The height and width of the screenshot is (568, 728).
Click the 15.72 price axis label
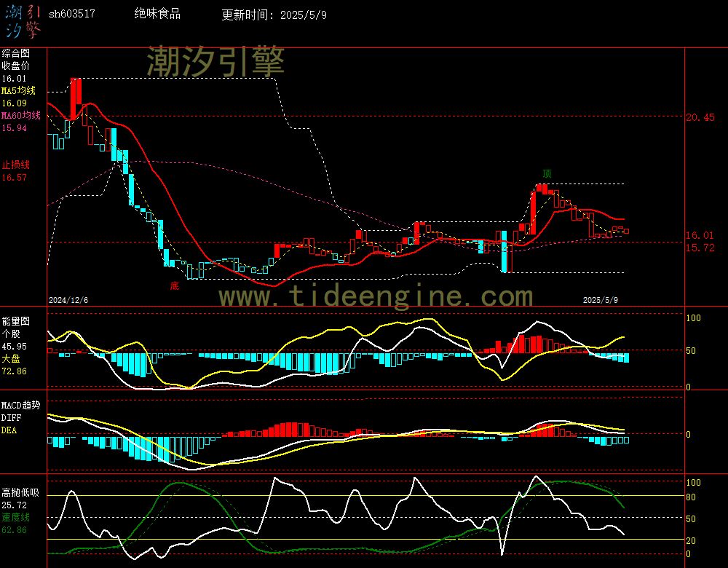tap(700, 248)
